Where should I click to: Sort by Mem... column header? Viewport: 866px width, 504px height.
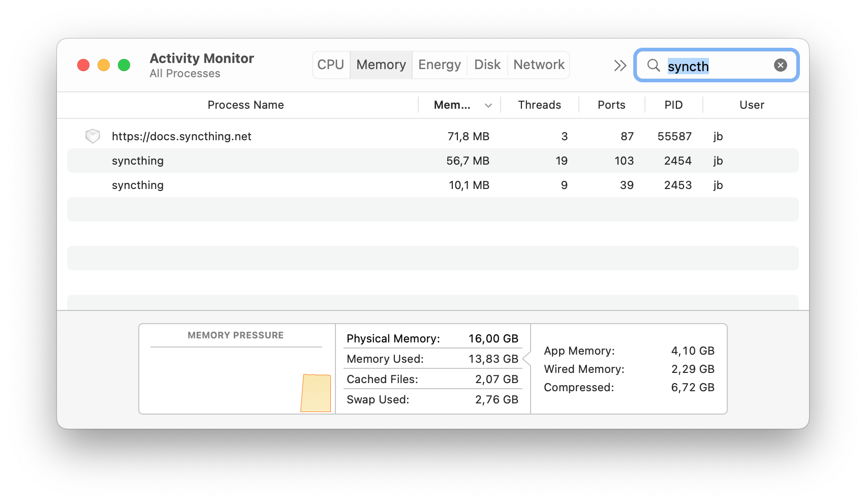[x=452, y=105]
